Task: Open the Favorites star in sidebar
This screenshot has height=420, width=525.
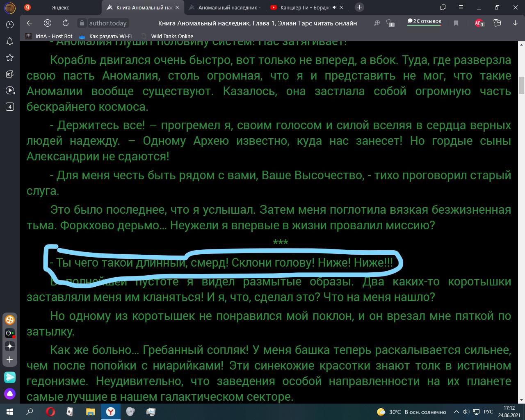Action: (x=10, y=57)
